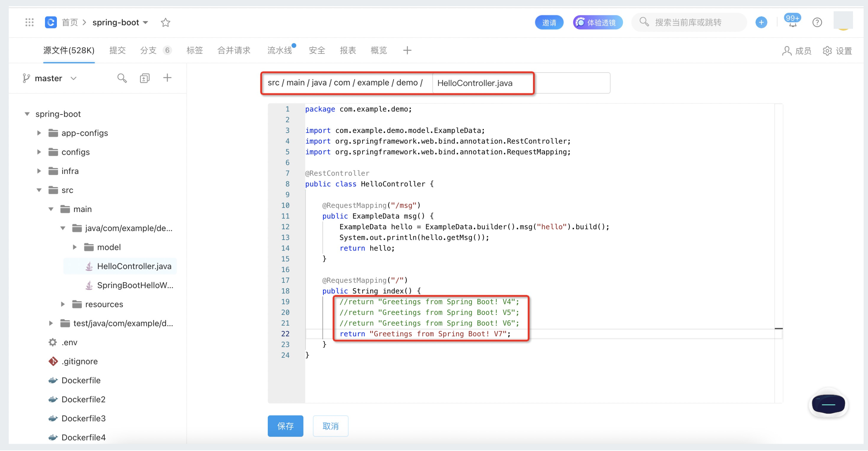
Task: Switch to the 源文件(528K) tab
Action: click(69, 51)
